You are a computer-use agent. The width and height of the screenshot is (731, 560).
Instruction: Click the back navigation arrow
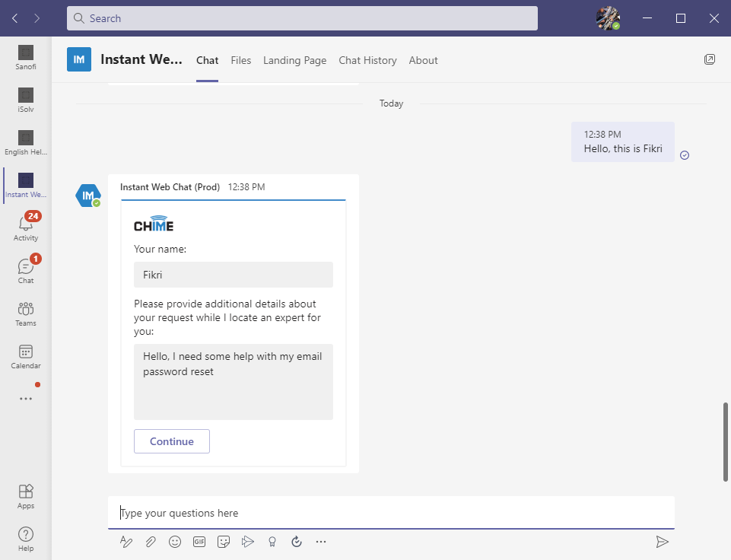pos(14,17)
